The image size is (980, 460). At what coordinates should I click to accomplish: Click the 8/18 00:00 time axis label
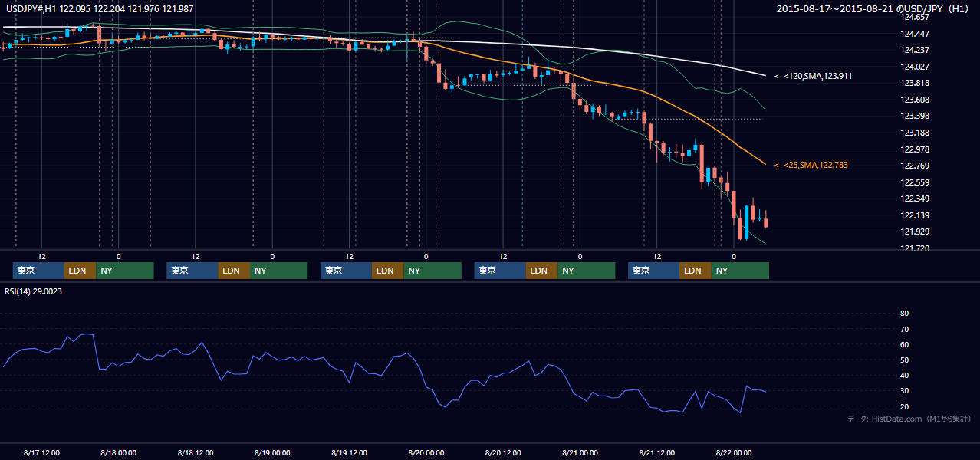[x=118, y=452]
